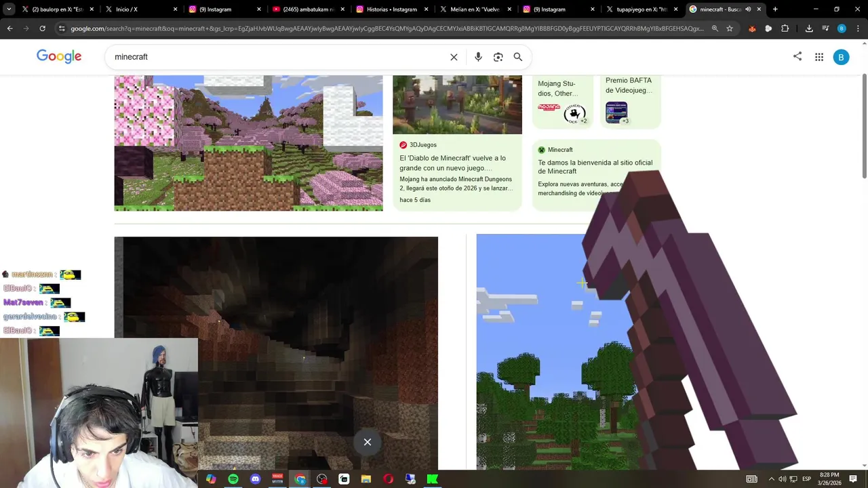Show hidden system tray icons
868x488 pixels.
pyautogui.click(x=771, y=479)
